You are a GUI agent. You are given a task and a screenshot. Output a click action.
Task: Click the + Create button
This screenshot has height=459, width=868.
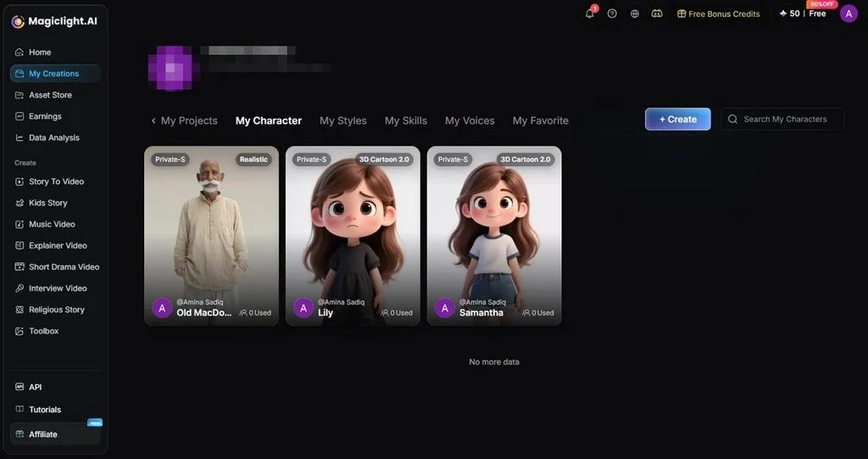677,119
